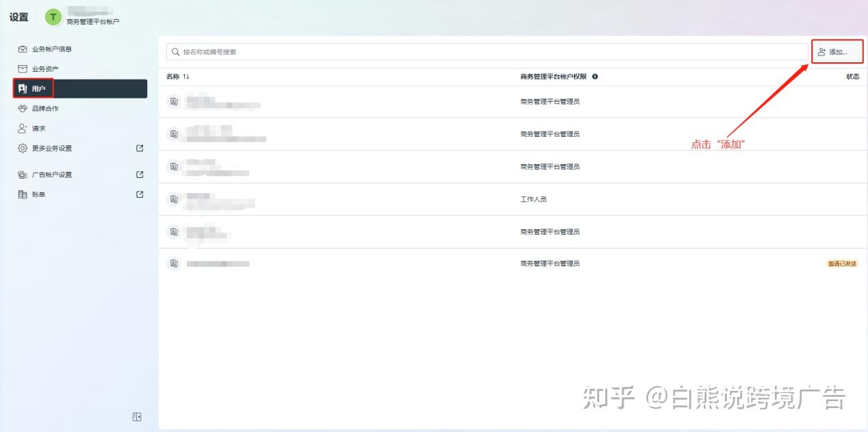Collapse the sidebar with the bottom panel icon

(x=137, y=416)
